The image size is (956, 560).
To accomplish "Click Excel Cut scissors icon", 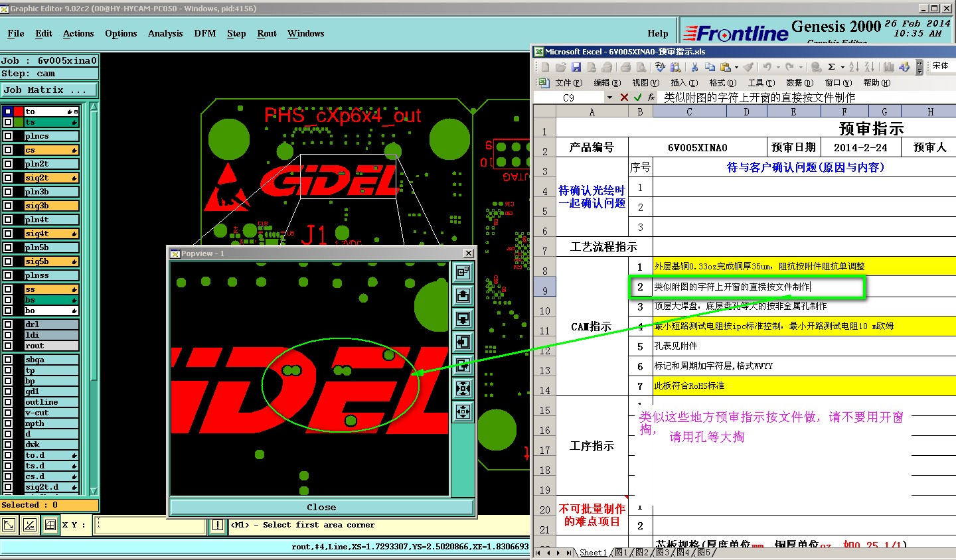I will (694, 67).
